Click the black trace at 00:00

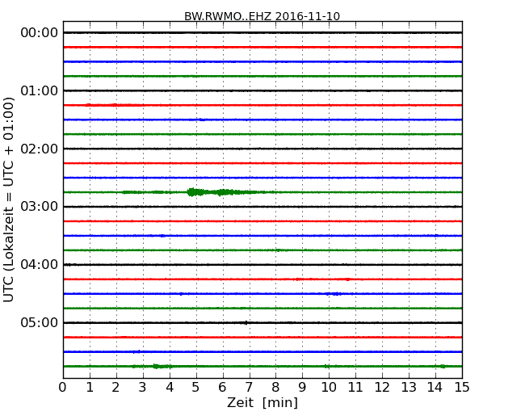pos(262,33)
